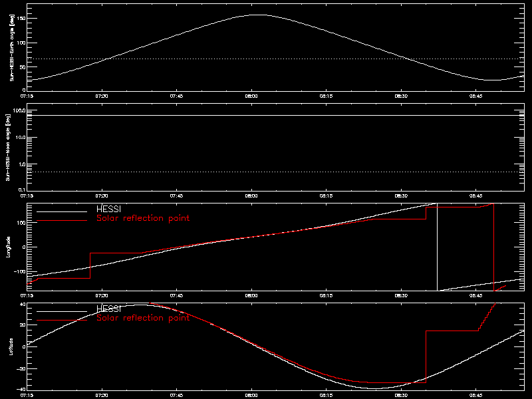Click the 0.1 tick on Moon angle axis
The image size is (532, 399).
[x=22, y=190]
